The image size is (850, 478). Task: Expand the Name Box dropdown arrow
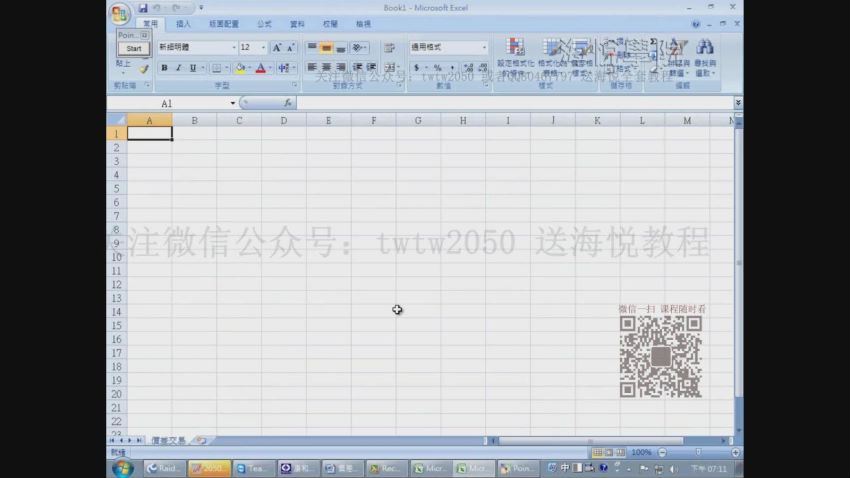233,103
